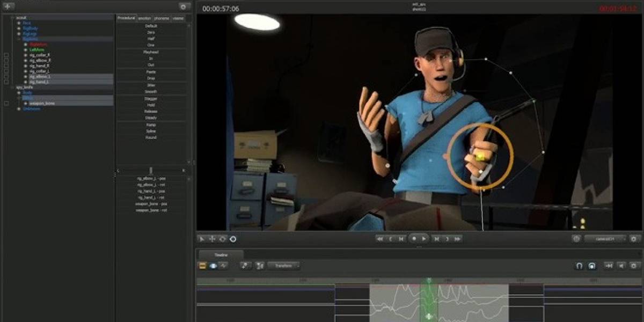Click the tool icon left of Transform dropdown
Image resolution: width=644 pixels, height=322 pixels.
[245, 265]
